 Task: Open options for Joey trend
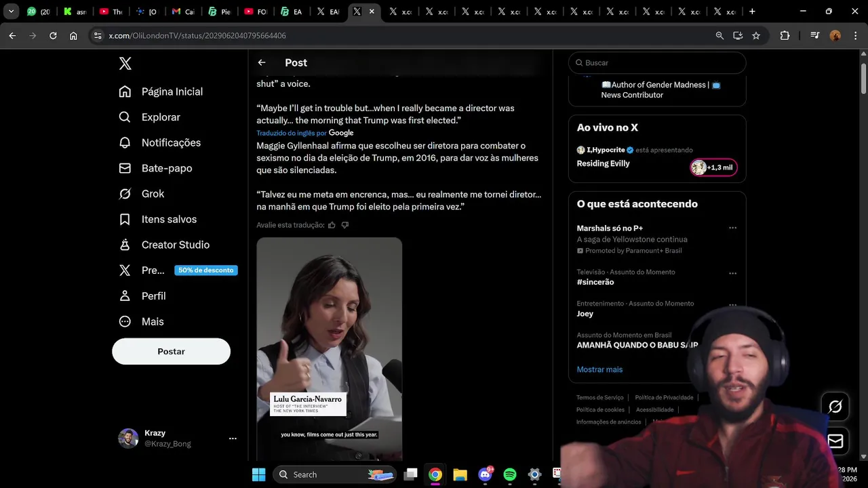coord(732,305)
